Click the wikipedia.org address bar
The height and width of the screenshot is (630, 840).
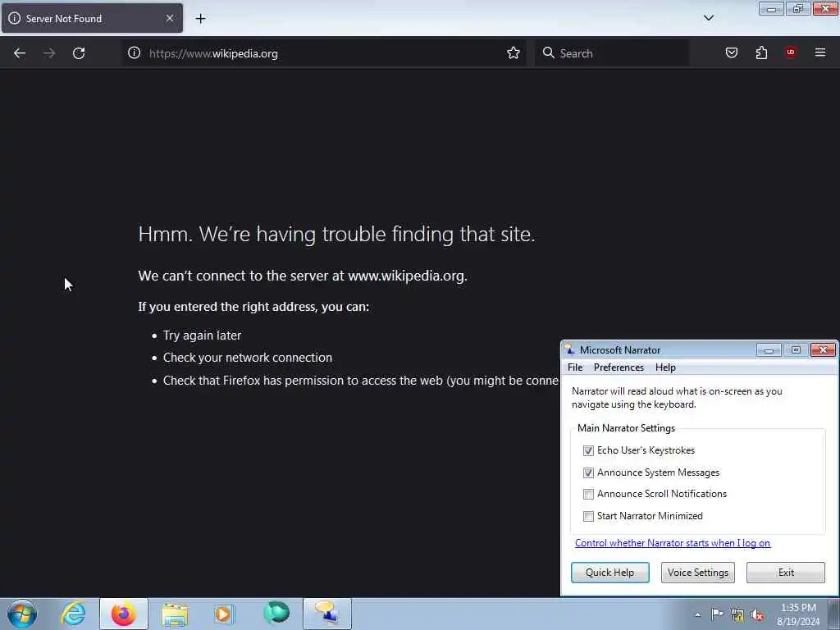323,53
